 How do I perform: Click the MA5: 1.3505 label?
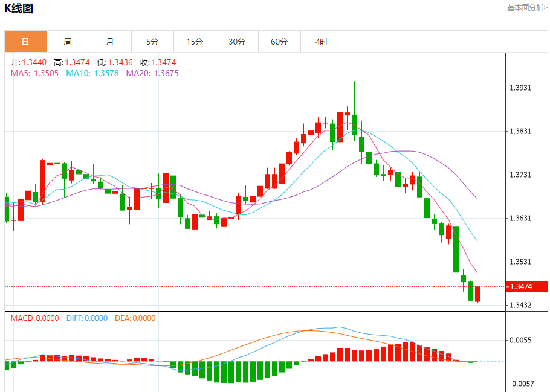click(34, 73)
